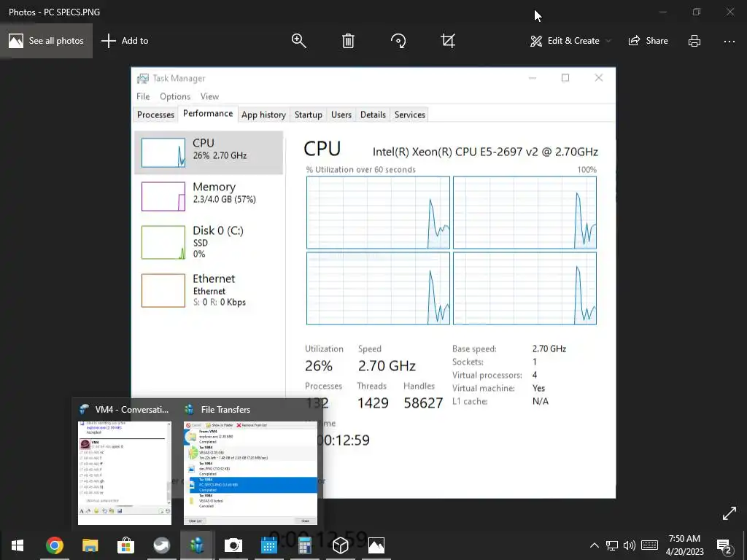Open the crop tool icon
The height and width of the screenshot is (560, 747).
click(448, 41)
